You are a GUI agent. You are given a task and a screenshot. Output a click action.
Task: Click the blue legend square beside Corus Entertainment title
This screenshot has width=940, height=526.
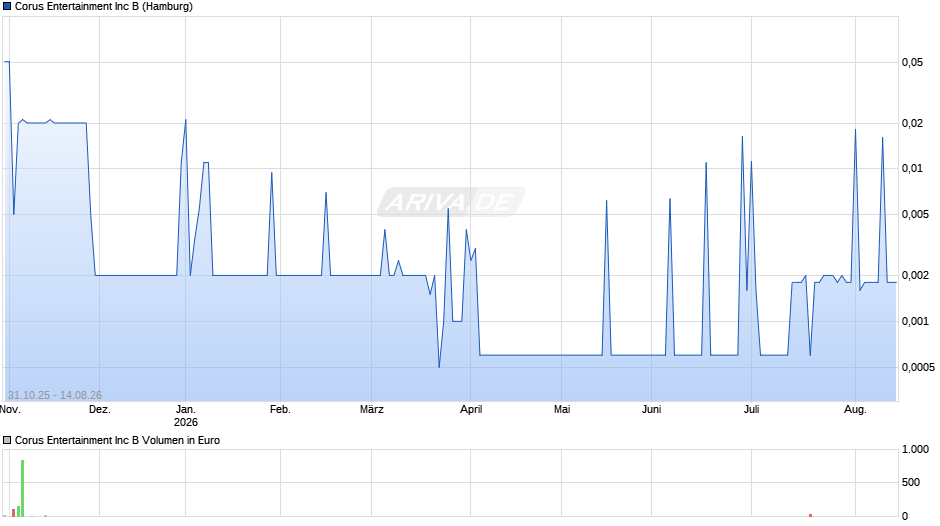pyautogui.click(x=7, y=7)
